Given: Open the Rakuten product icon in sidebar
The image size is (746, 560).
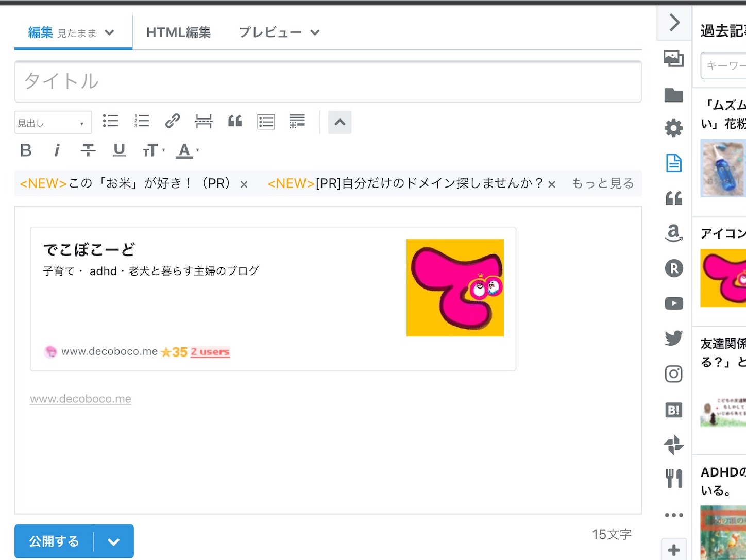Looking at the screenshot, I should pyautogui.click(x=673, y=268).
